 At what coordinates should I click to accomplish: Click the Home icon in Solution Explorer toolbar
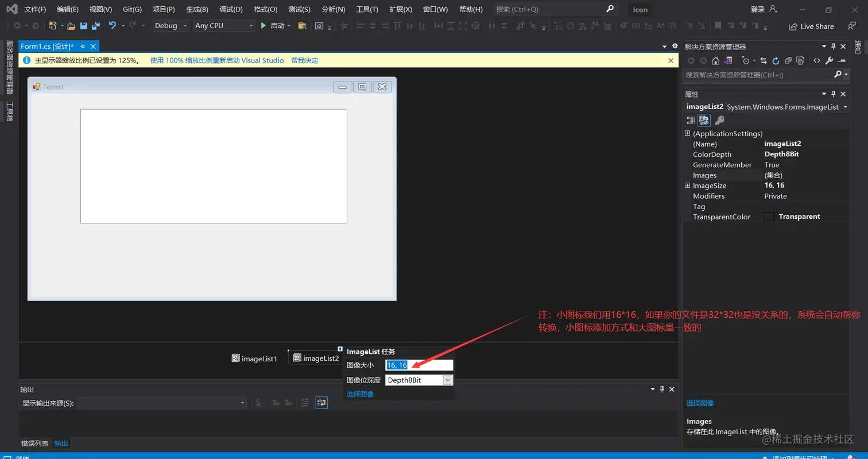click(x=715, y=61)
